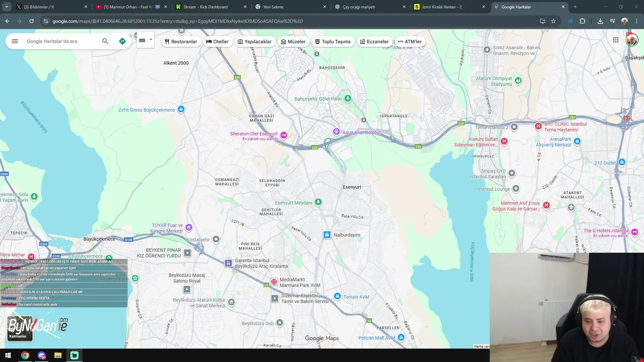644x362 pixels.
Task: Select the TÜYAP Fuar ve Kongre Merkezi pin
Action: [x=189, y=228]
